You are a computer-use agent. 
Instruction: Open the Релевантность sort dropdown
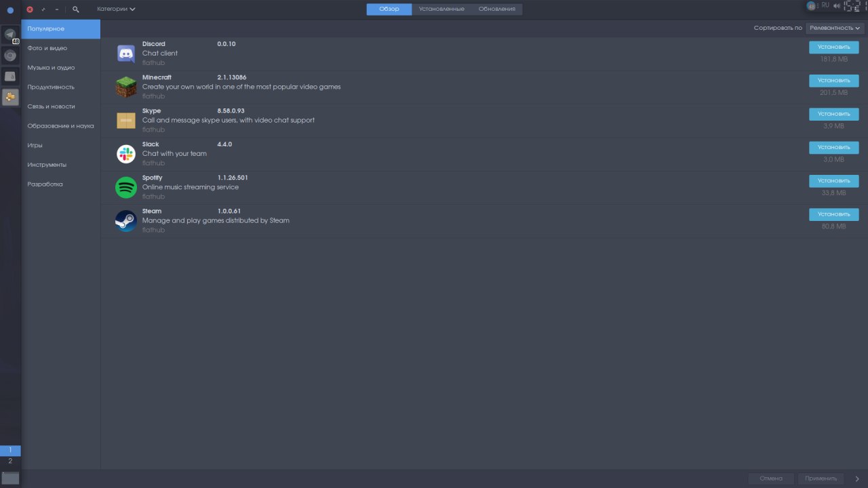tap(835, 28)
